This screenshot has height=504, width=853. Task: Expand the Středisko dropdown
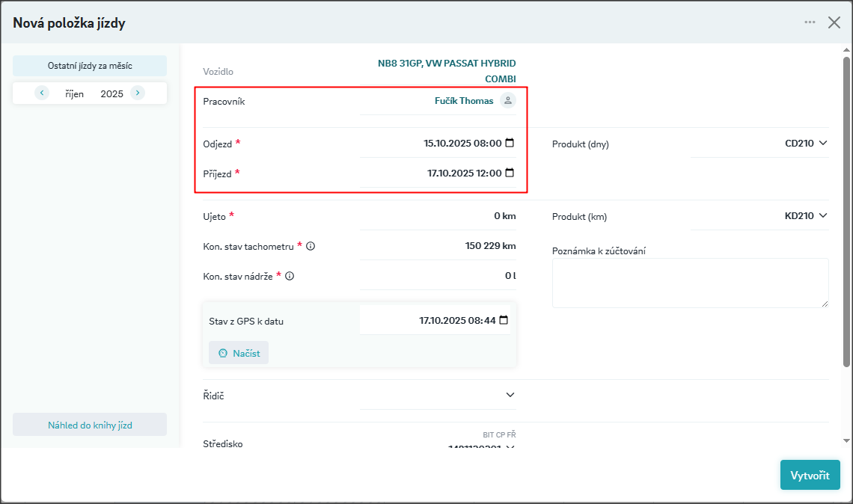[x=510, y=447]
